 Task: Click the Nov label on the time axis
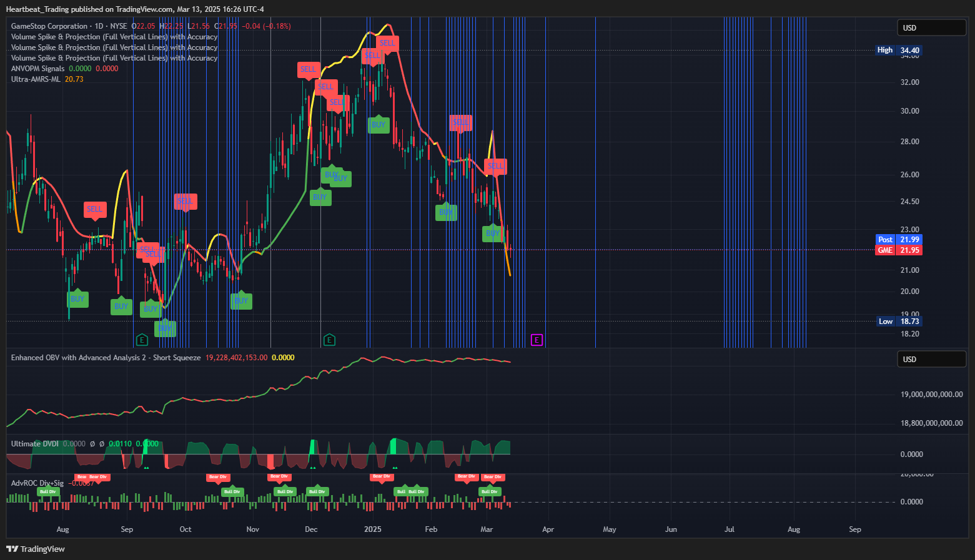click(253, 529)
